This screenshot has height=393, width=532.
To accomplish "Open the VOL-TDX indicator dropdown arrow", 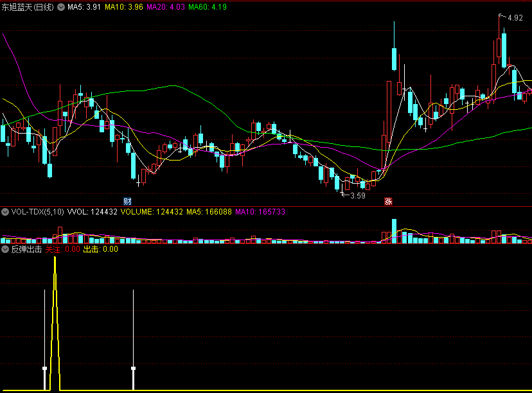I will pos(5,213).
